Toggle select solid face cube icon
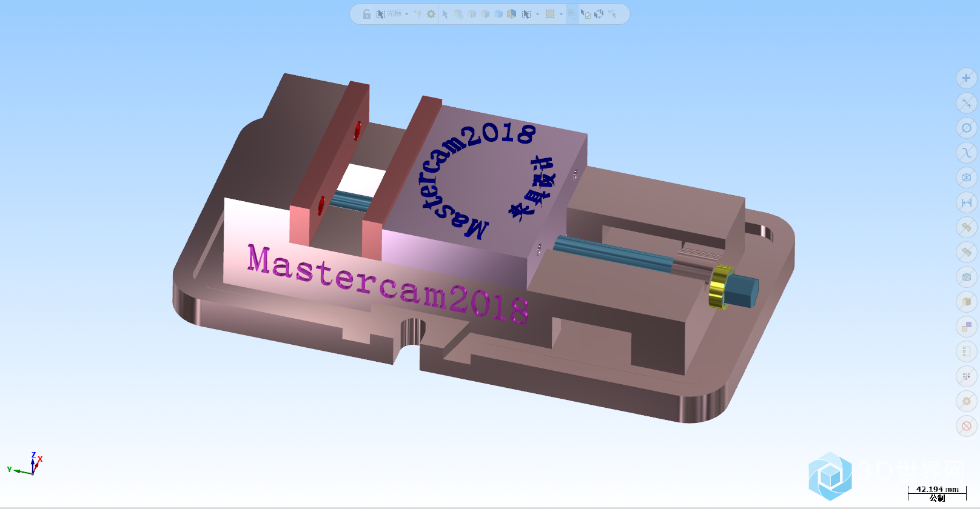The height and width of the screenshot is (509, 980). click(x=485, y=14)
